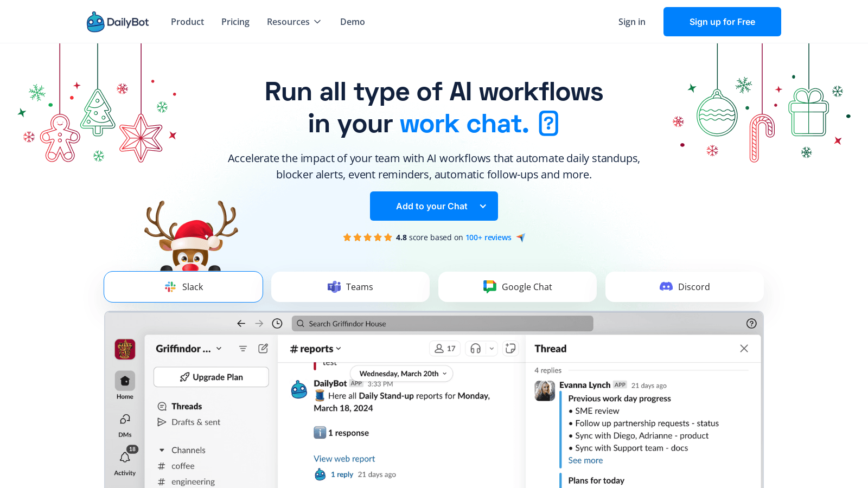Click the Search Griffindor House field
This screenshot has width=868, height=488.
(x=443, y=324)
